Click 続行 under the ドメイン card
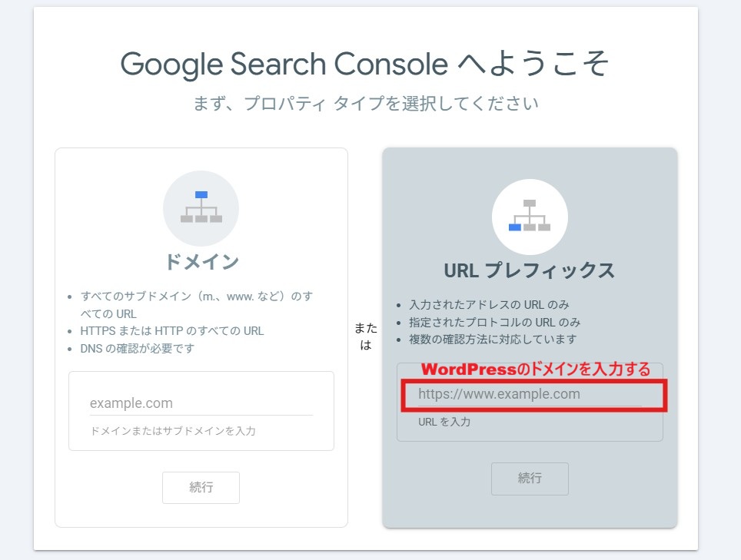Viewport: 741px width, 560px height. point(201,487)
